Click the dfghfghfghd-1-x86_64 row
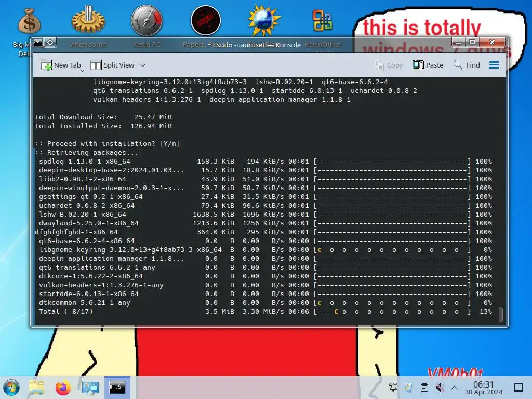 (x=263, y=232)
